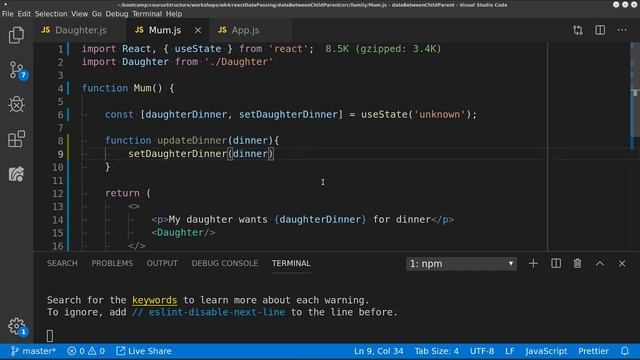Close the bottom panel
This screenshot has height=360, width=640.
622,264
